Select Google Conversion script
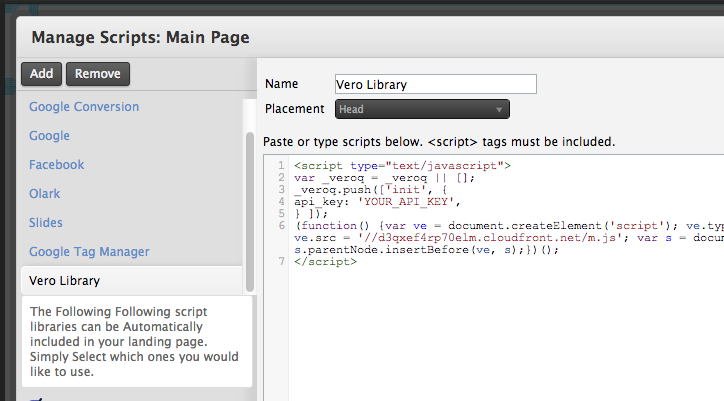Screen dimensions: 724x401 84,107
